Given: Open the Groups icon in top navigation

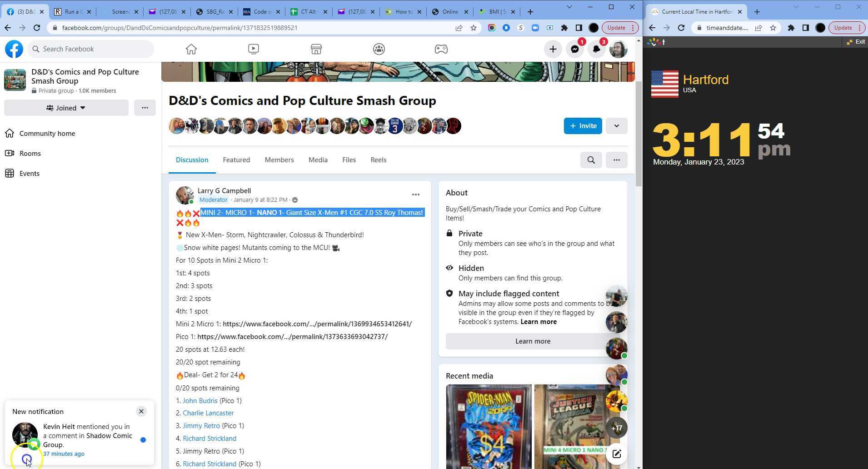Looking at the screenshot, I should pyautogui.click(x=379, y=49).
